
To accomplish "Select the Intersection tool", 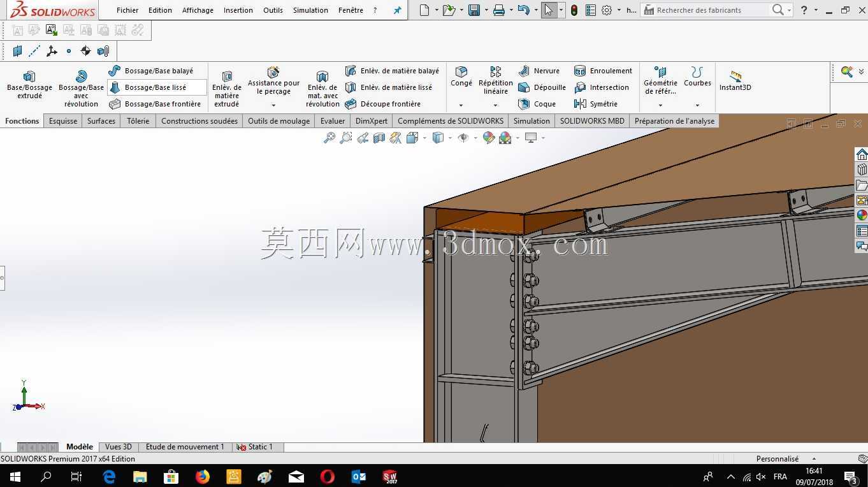I will pos(602,87).
